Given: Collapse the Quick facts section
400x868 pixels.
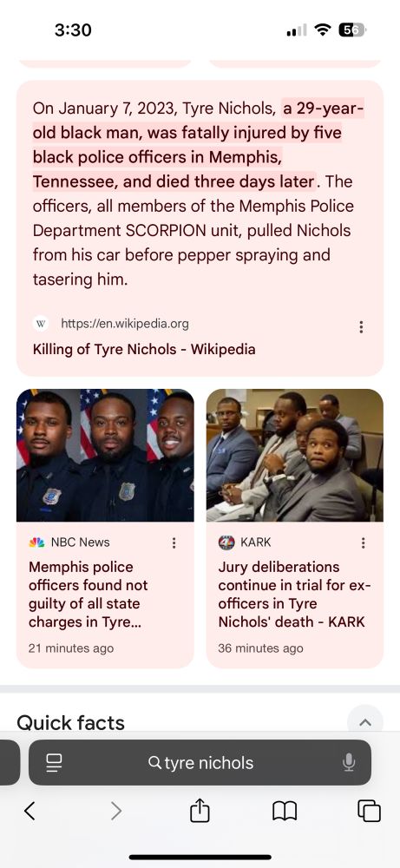Looking at the screenshot, I should [x=365, y=722].
